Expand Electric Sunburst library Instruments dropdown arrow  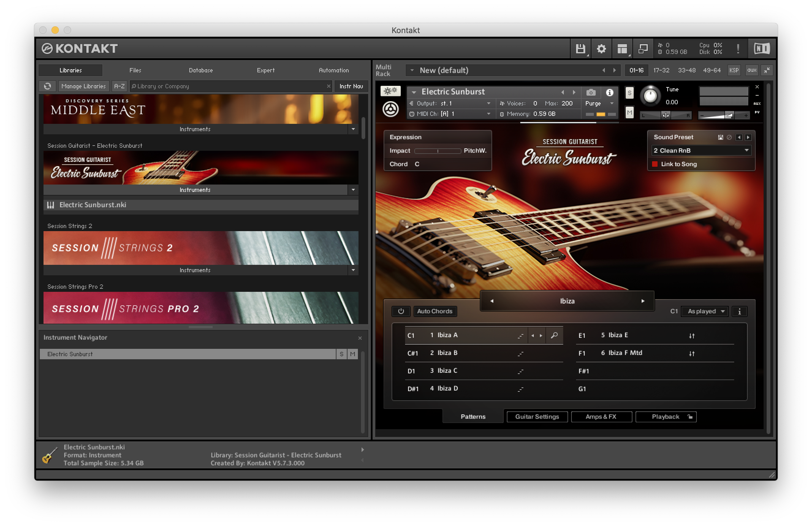pos(353,190)
